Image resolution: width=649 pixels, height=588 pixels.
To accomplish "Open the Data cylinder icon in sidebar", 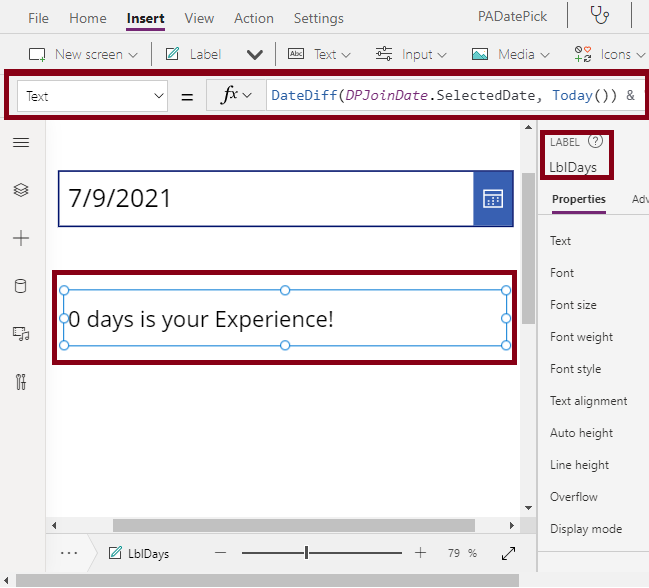I will pos(21,286).
